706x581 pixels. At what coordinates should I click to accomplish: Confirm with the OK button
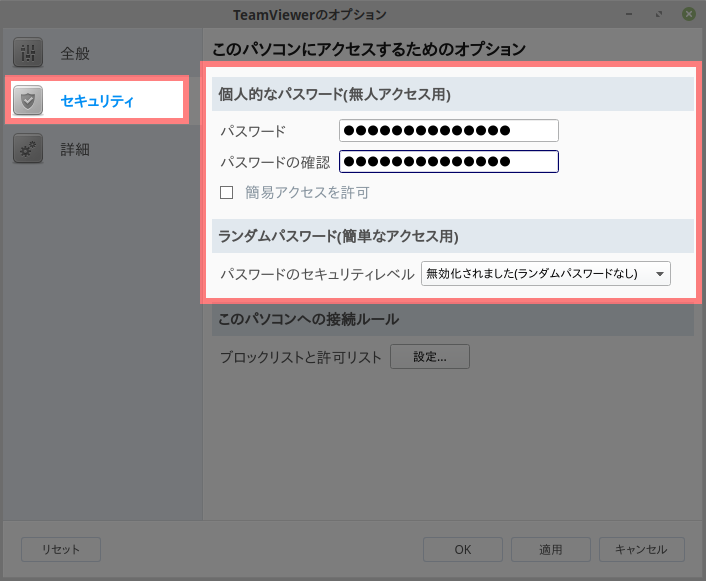[x=463, y=549]
